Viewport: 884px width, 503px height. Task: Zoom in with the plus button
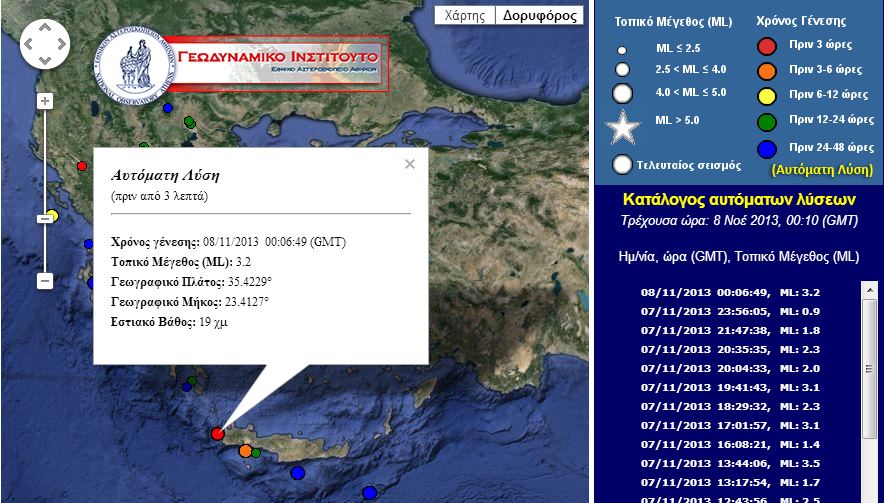point(44,101)
